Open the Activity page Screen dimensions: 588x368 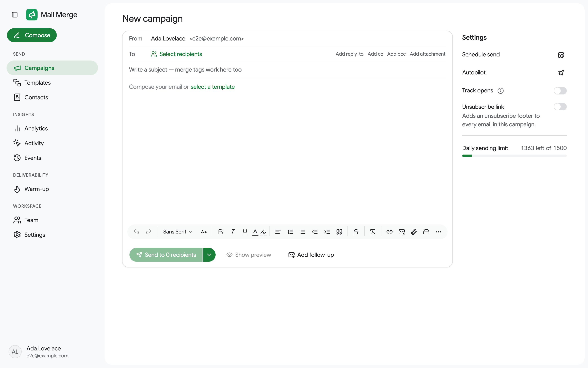[x=52, y=143]
